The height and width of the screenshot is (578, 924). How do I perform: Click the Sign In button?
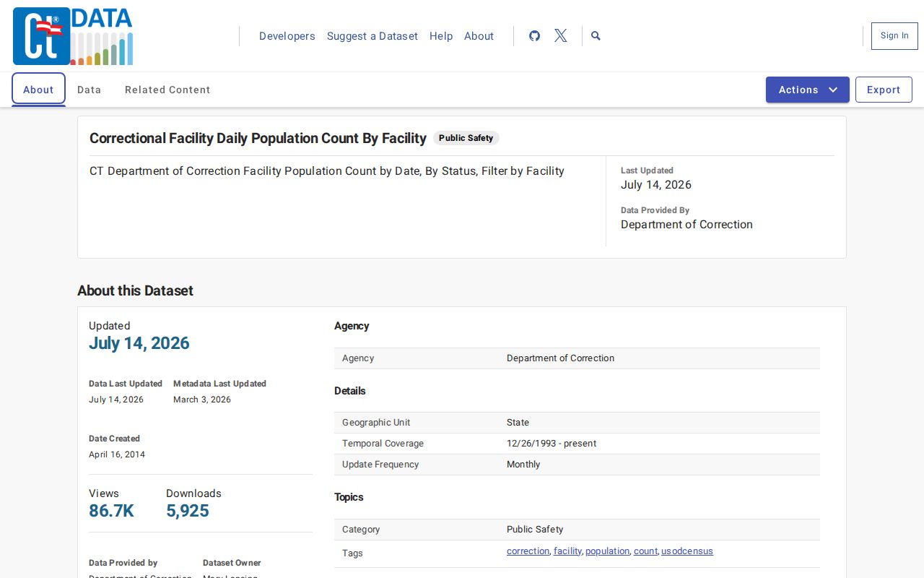[894, 36]
